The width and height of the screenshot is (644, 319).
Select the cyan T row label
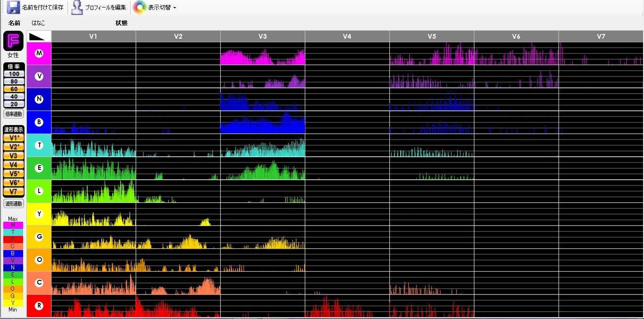(x=39, y=145)
